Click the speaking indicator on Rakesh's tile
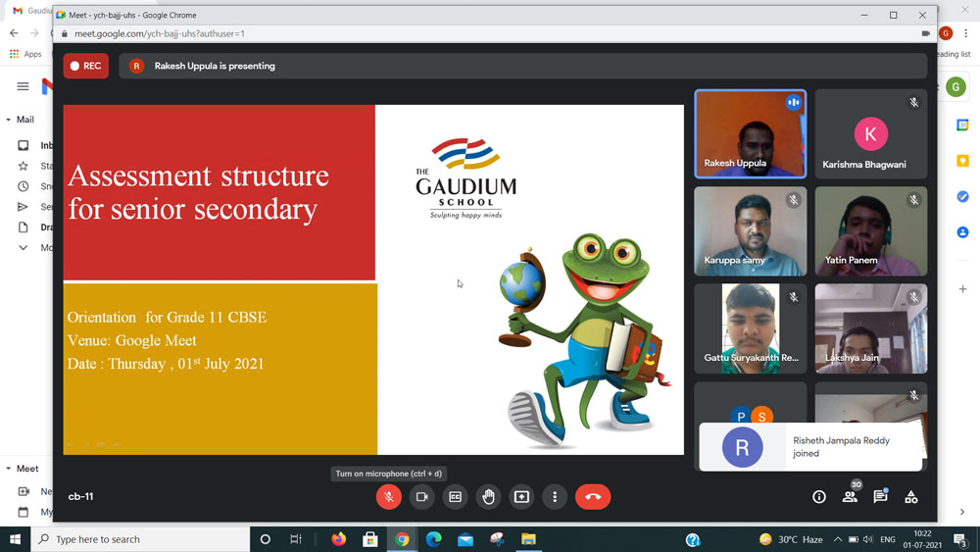This screenshot has height=552, width=980. pyautogui.click(x=793, y=102)
